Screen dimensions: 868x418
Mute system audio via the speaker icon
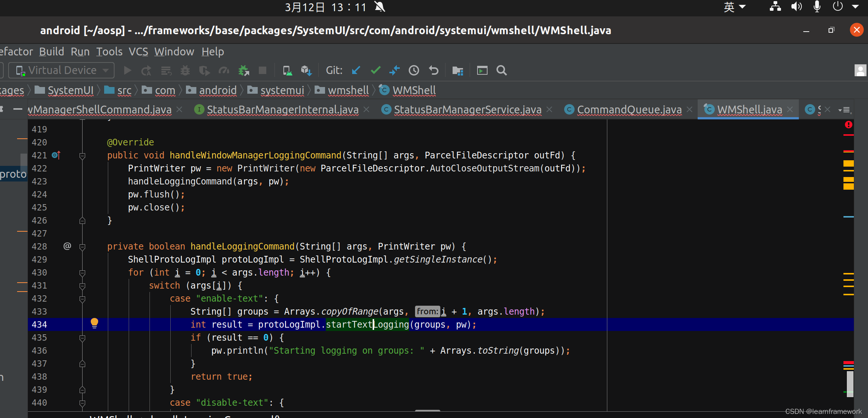pos(797,6)
